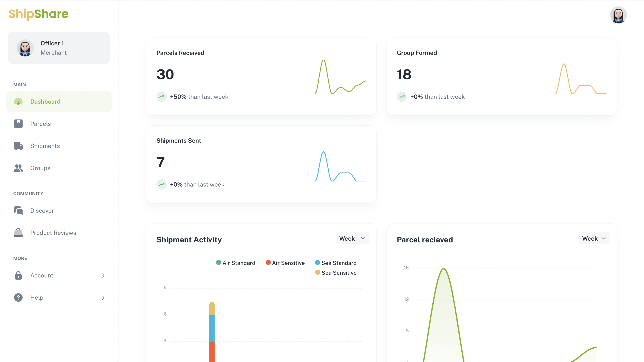Image resolution: width=644 pixels, height=362 pixels.
Task: Toggle Sea Standard legend series
Action: (335, 263)
